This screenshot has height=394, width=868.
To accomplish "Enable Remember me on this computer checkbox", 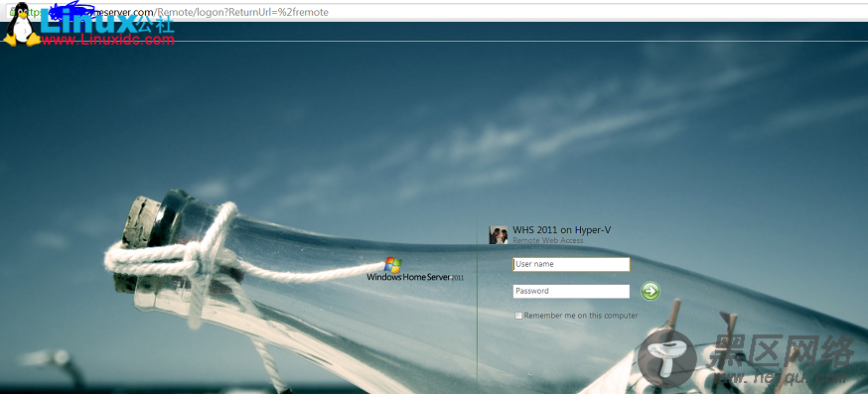I will [x=518, y=316].
